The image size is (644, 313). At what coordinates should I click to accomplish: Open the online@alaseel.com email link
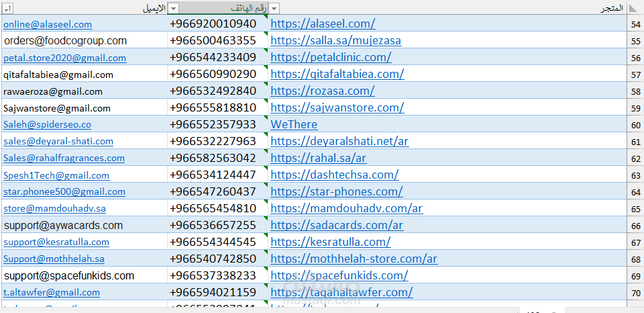[48, 24]
